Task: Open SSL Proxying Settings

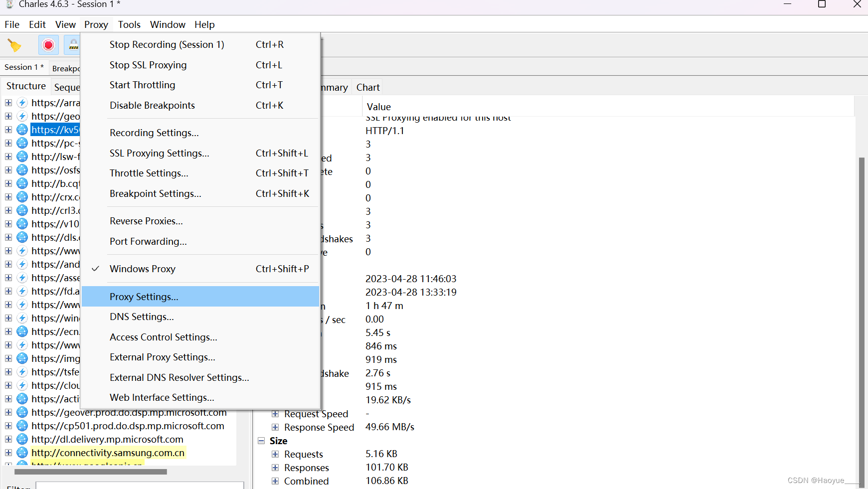Action: [200, 153]
